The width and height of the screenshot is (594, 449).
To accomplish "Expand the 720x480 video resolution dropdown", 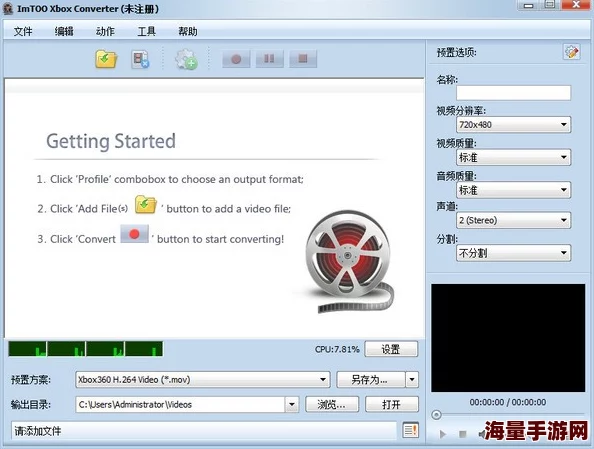I will pyautogui.click(x=513, y=125).
